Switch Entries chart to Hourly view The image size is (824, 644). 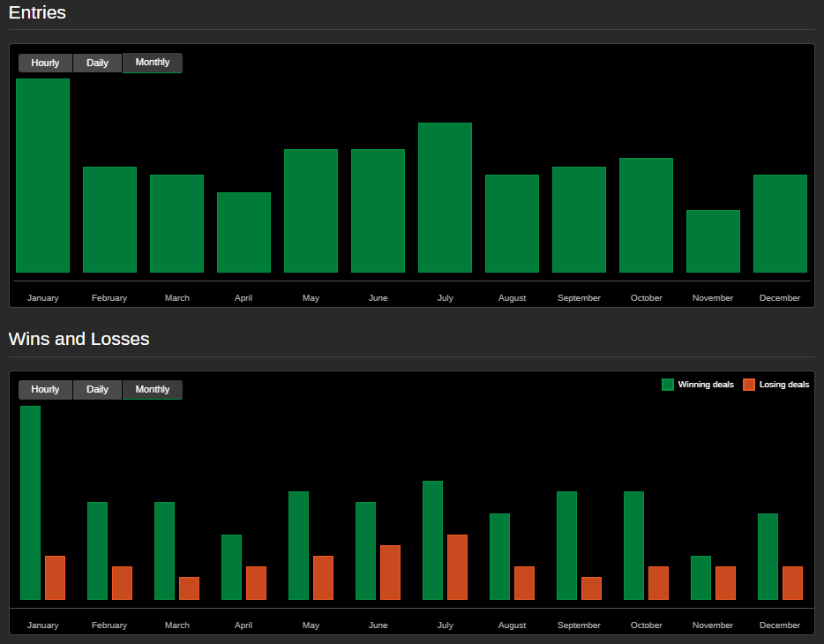[x=45, y=64]
